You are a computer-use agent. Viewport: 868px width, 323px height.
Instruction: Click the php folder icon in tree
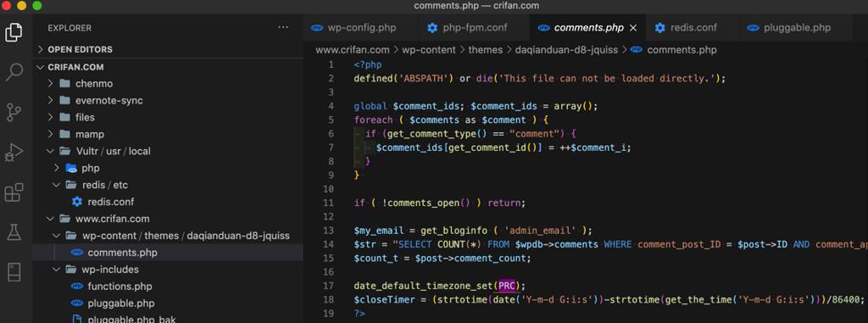[x=71, y=168]
